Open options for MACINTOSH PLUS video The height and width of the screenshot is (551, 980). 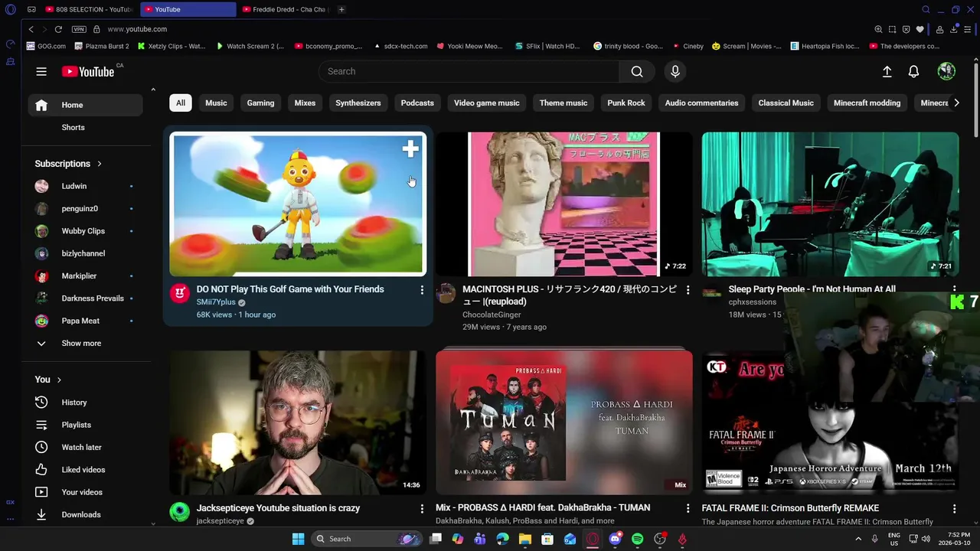click(x=688, y=290)
